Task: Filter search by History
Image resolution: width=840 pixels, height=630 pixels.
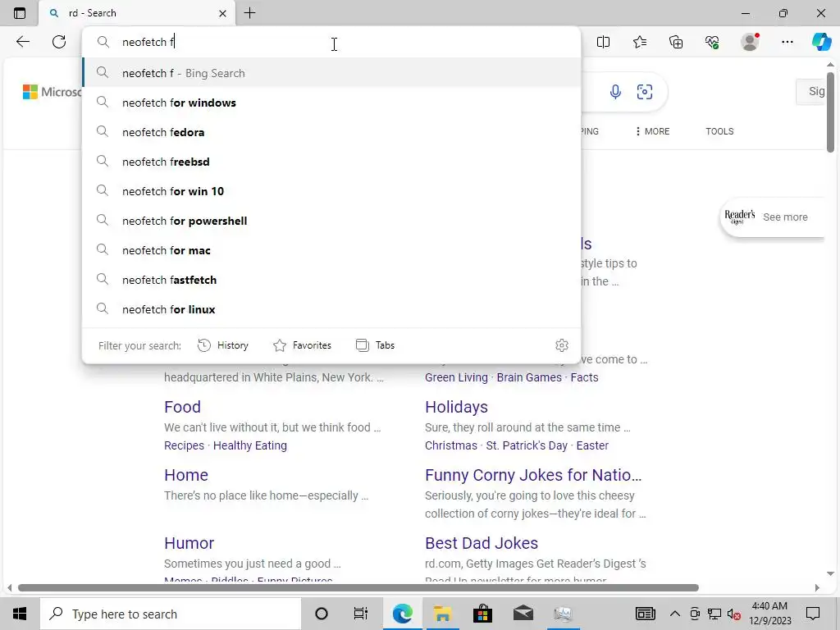Action: pos(223,345)
